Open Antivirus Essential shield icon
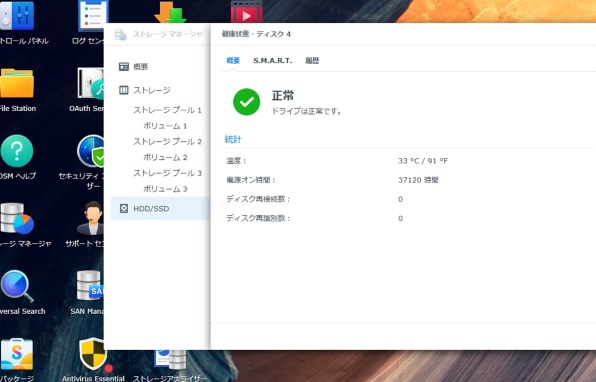596x382 pixels. pyautogui.click(x=92, y=354)
